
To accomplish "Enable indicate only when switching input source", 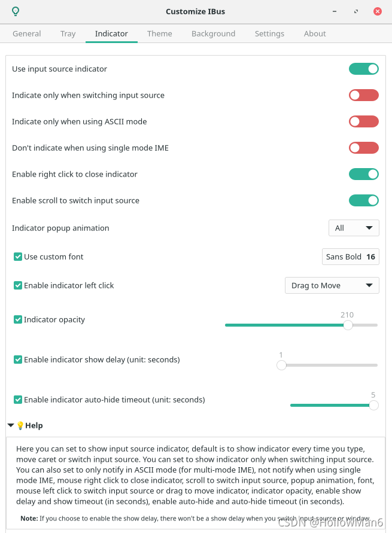I will pyautogui.click(x=364, y=95).
